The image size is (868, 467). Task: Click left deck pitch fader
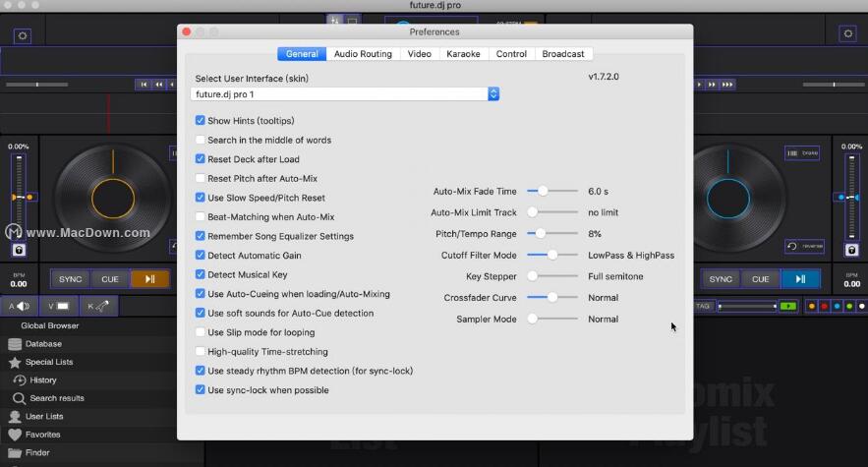pyautogui.click(x=20, y=197)
